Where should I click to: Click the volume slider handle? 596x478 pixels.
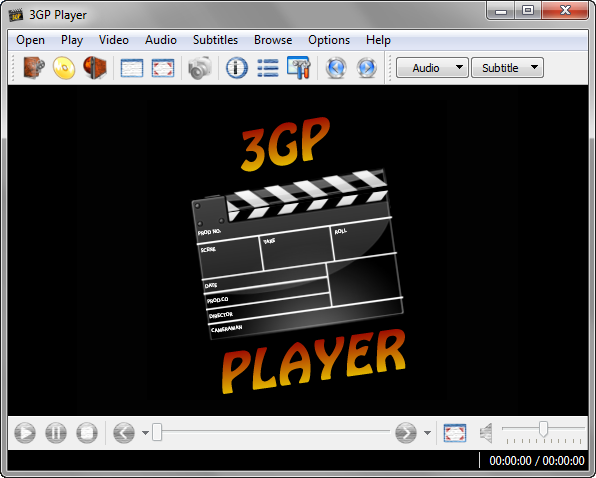click(544, 429)
